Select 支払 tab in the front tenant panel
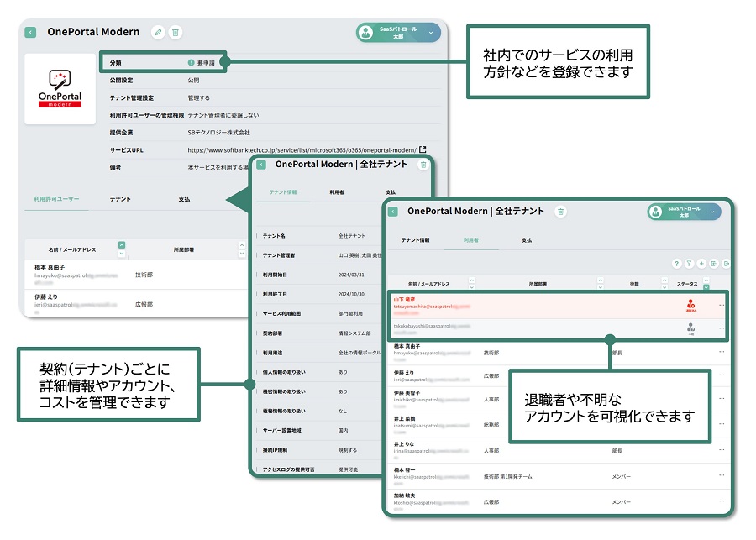Screen dimensions: 756x540 point(527,240)
